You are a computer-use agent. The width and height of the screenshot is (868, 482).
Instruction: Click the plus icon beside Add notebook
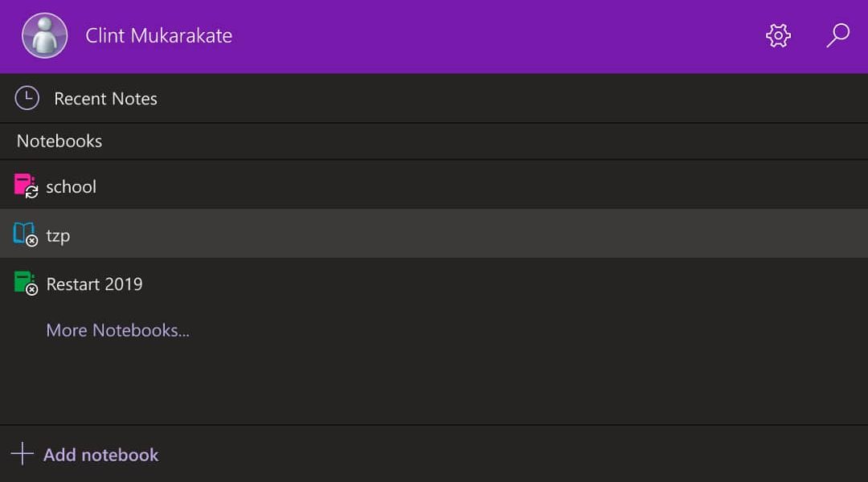[23, 454]
